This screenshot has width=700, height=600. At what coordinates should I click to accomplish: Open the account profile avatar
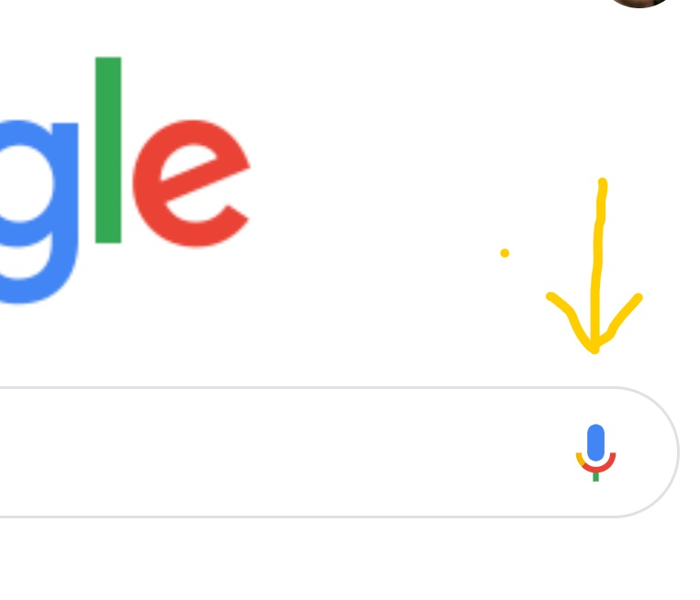pos(639,3)
